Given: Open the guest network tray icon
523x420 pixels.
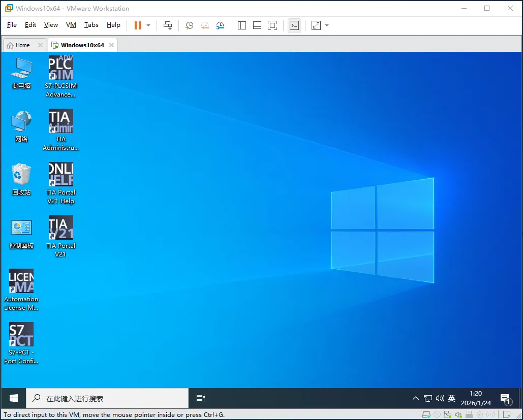Looking at the screenshot, I should [428, 398].
